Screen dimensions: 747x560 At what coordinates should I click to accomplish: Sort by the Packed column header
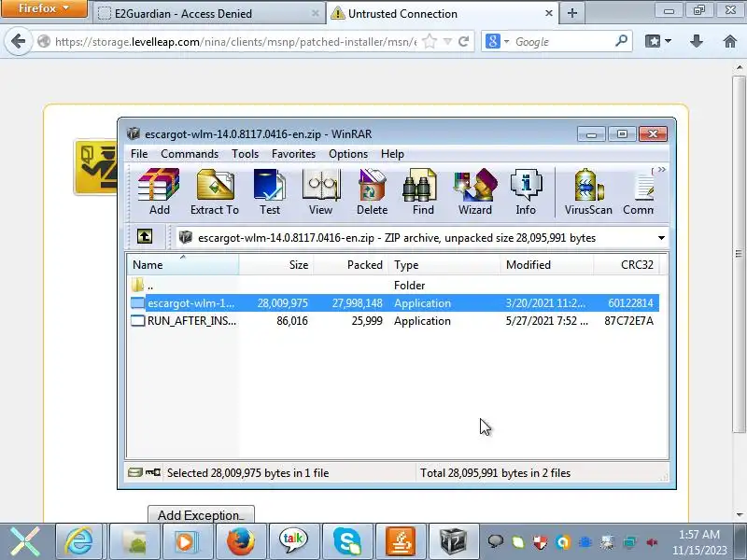point(351,265)
